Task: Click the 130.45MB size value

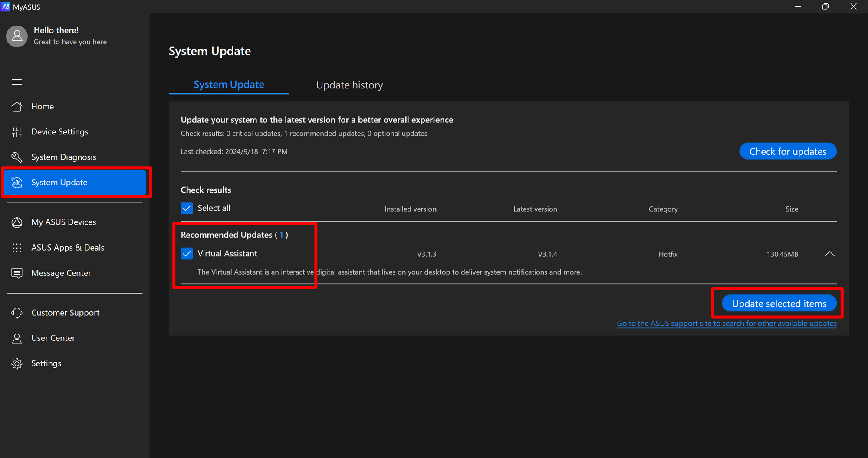Action: coord(782,254)
